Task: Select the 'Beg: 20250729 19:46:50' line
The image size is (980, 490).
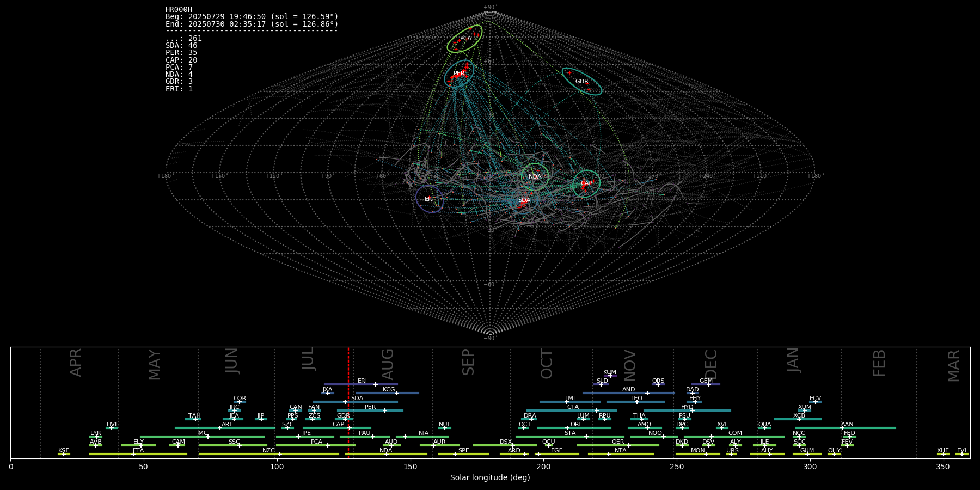Action: (252, 17)
